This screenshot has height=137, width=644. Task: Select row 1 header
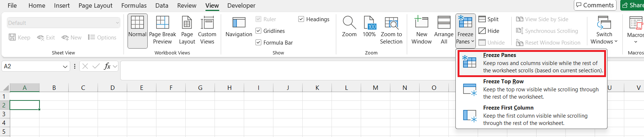click(5, 96)
